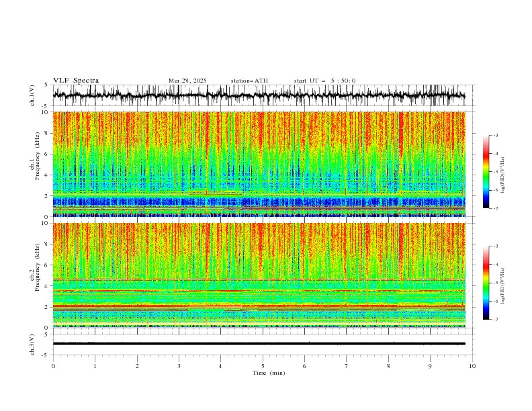Click the "station=ATH" label
The height and width of the screenshot is (411, 532).
[x=249, y=81]
